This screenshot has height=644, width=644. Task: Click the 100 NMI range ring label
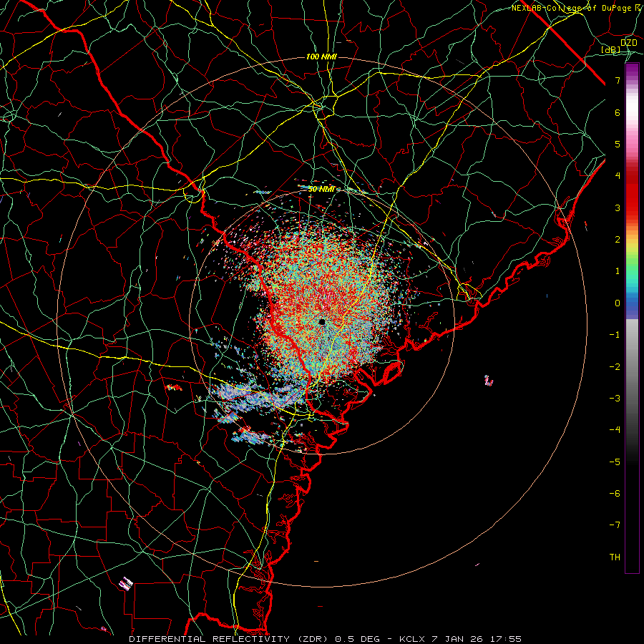tap(321, 57)
